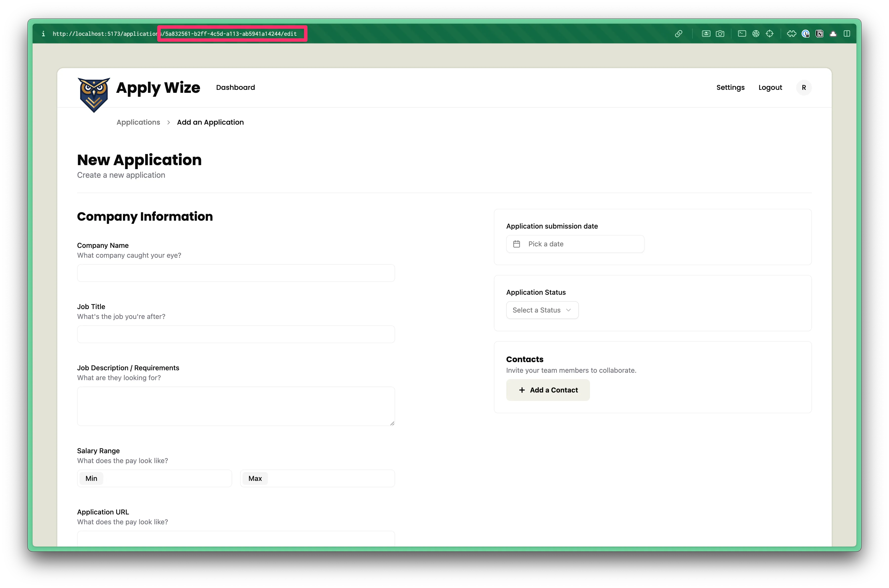Screen dimensions: 889x588
Task: Click the Notion extension icon
Action: coord(820,34)
